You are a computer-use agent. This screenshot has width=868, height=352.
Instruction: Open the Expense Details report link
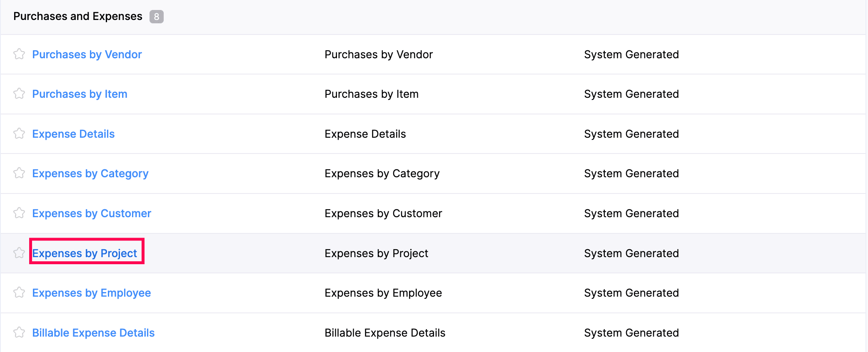(x=73, y=134)
